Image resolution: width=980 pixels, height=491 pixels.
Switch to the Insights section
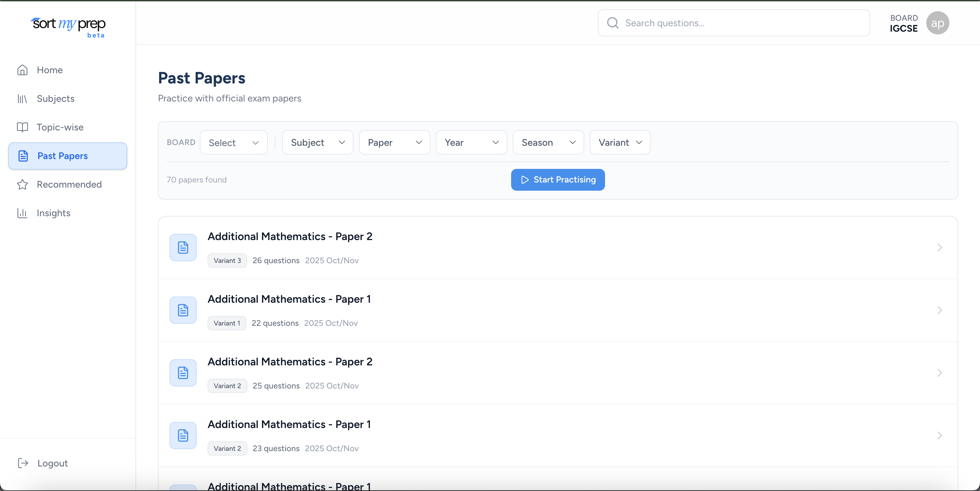(54, 213)
